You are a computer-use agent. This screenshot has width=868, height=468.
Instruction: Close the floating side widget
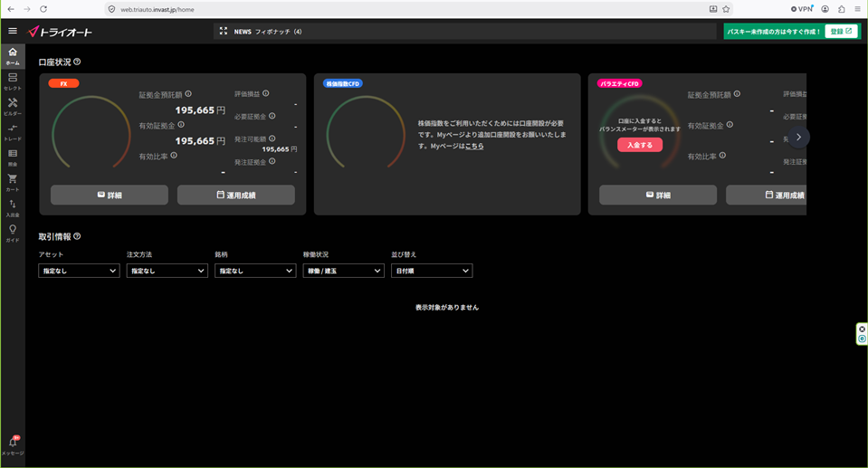(x=862, y=329)
